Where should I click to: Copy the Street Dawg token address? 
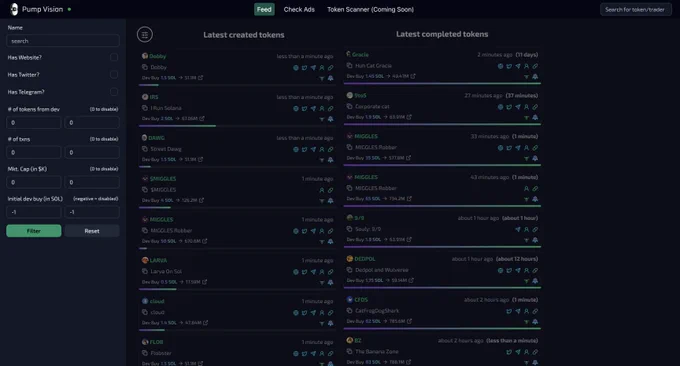point(145,149)
